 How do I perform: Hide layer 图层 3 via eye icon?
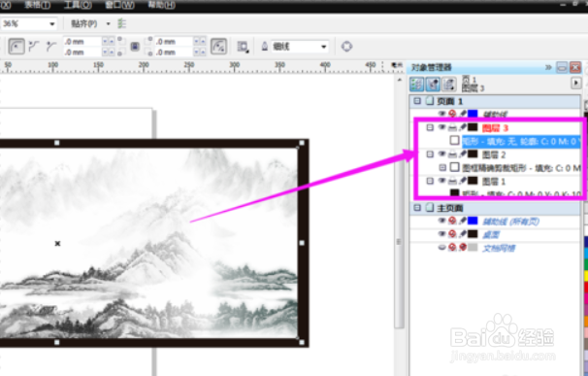coord(442,127)
